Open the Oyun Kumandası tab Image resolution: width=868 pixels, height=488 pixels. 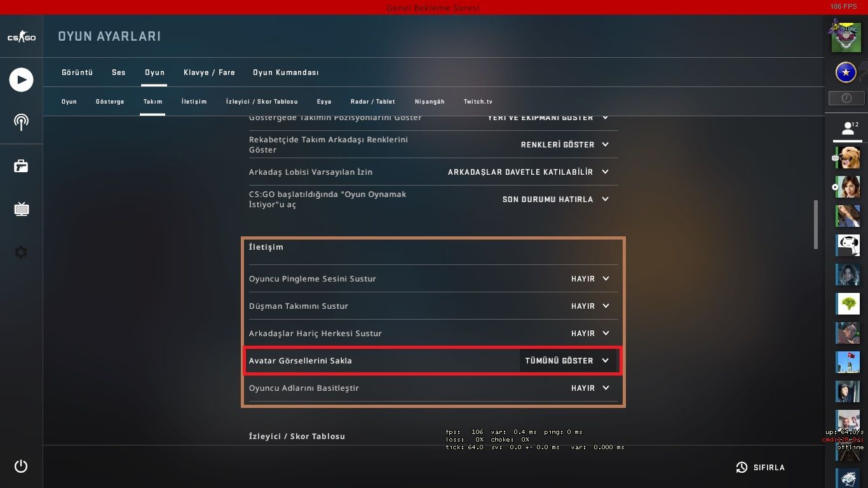point(286,72)
